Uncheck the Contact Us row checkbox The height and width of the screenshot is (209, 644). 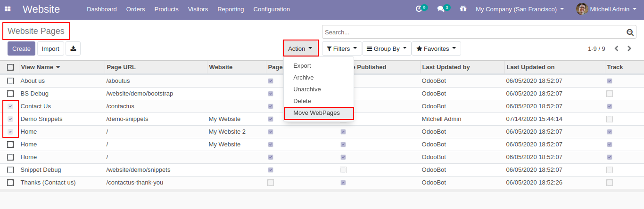pos(10,106)
